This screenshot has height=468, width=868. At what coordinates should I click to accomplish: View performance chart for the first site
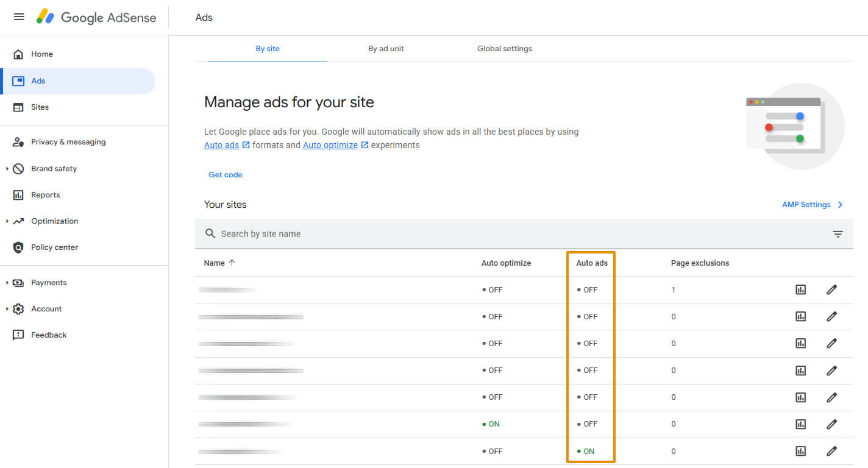click(800, 289)
